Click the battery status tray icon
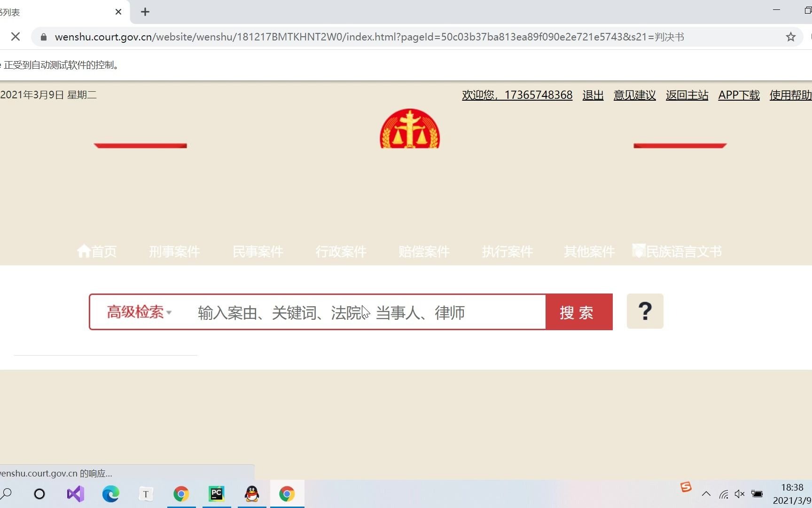The image size is (812, 508). tap(757, 494)
